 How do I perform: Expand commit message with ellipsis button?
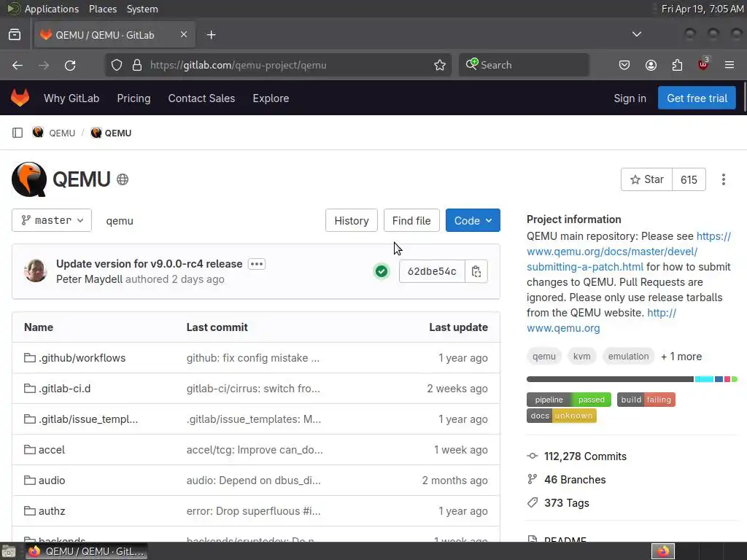coord(256,264)
